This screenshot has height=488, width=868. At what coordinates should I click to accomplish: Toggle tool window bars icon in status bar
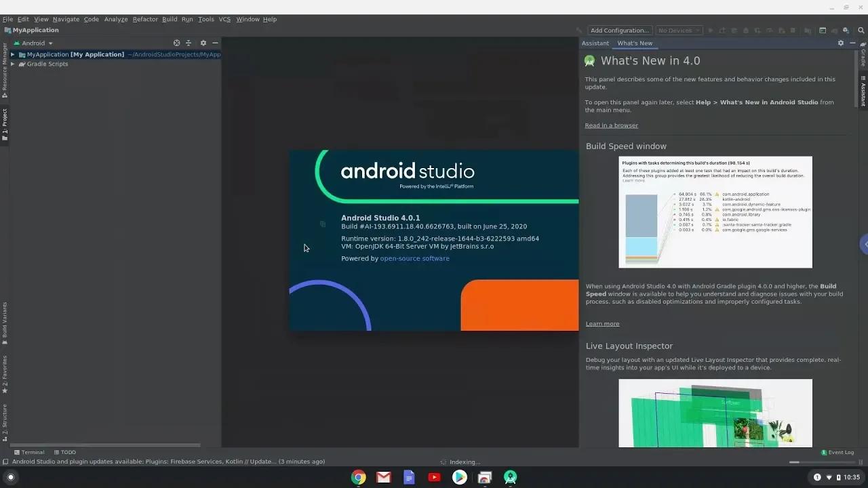coord(5,462)
